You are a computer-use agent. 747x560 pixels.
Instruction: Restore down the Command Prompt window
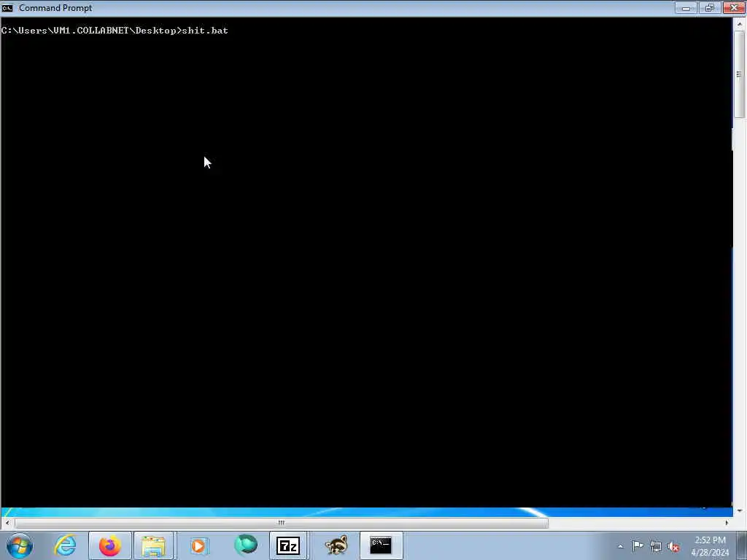[x=710, y=8]
